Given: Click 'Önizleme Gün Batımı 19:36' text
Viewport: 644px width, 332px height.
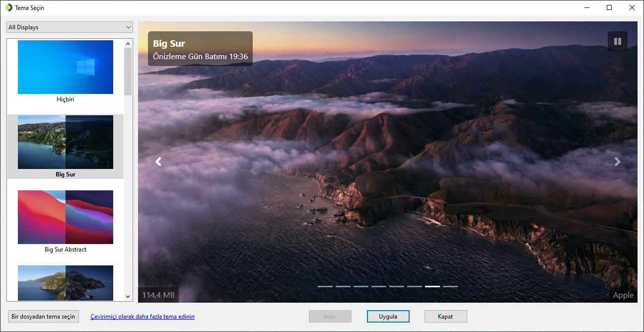Looking at the screenshot, I should [201, 57].
